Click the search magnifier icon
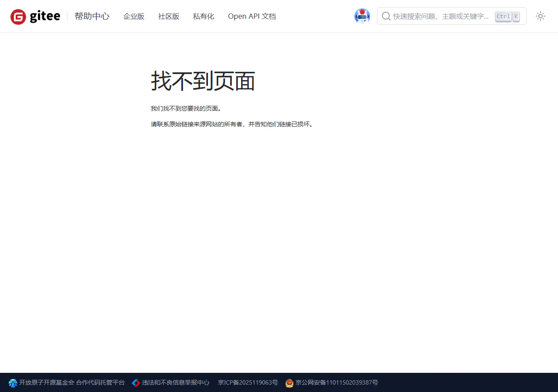The width and height of the screenshot is (558, 392). point(386,16)
